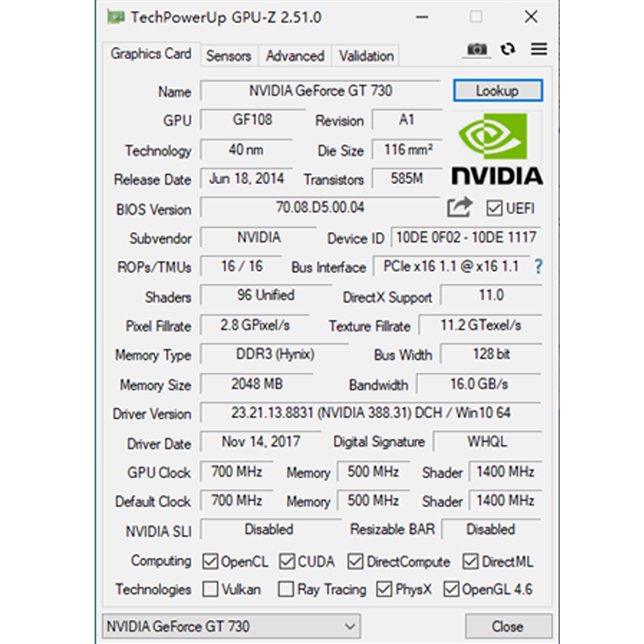Close the window with the X button
This screenshot has height=644, width=644.
(x=531, y=17)
